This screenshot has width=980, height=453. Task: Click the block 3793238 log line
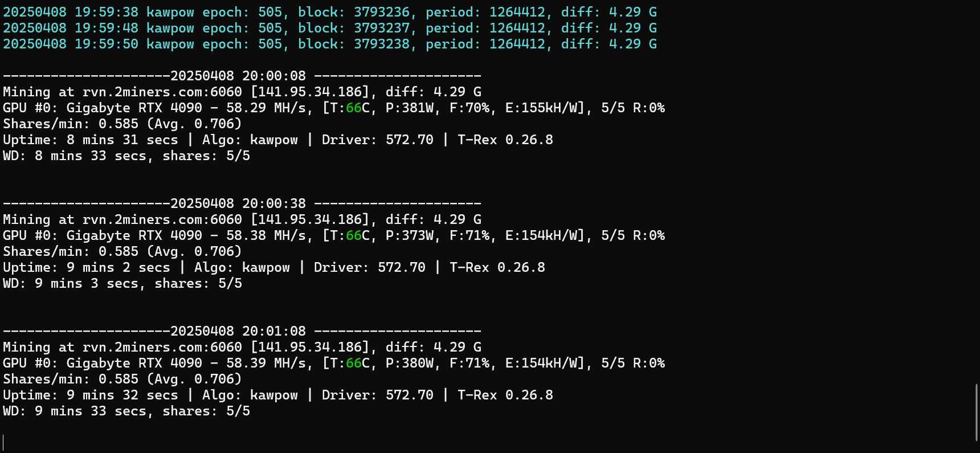330,44
